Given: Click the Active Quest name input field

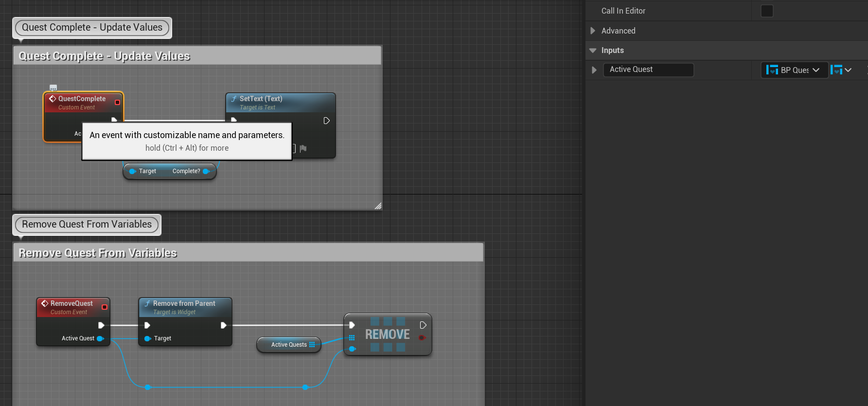Looking at the screenshot, I should coord(648,70).
